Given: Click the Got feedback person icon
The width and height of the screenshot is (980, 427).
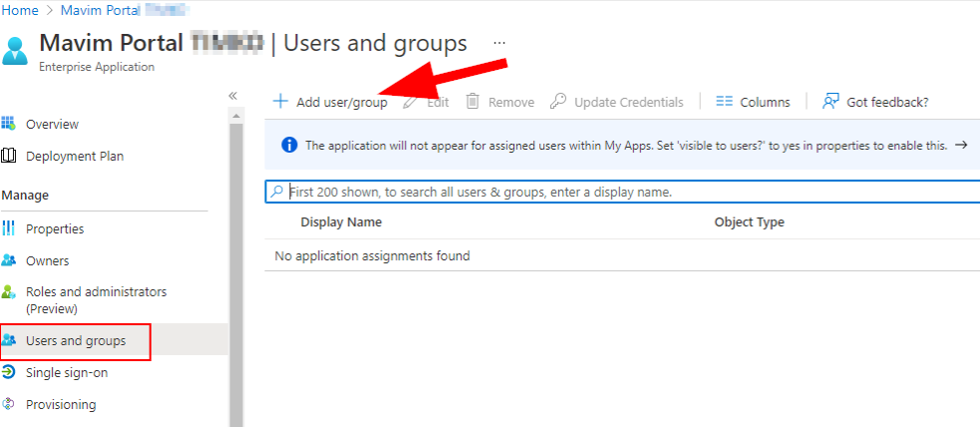Looking at the screenshot, I should 830,102.
